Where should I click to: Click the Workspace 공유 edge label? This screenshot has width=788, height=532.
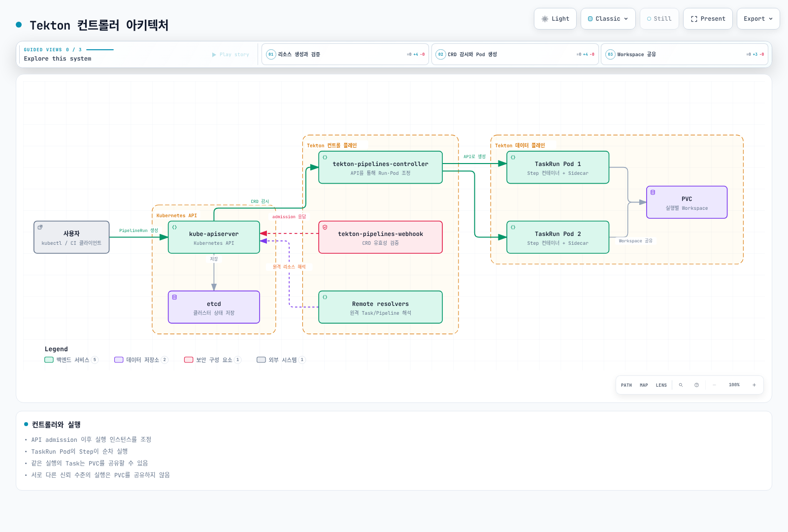635,241
